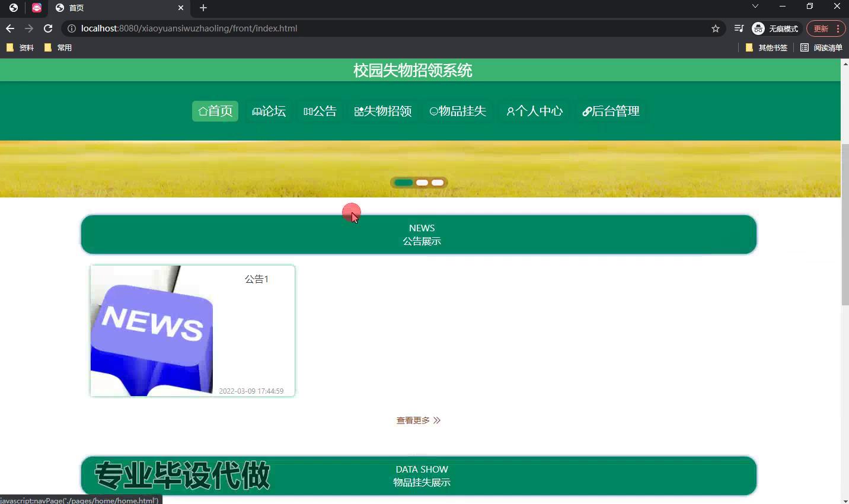Open the 其他书签 bookmarks folder
849x504 pixels.
pyautogui.click(x=766, y=47)
